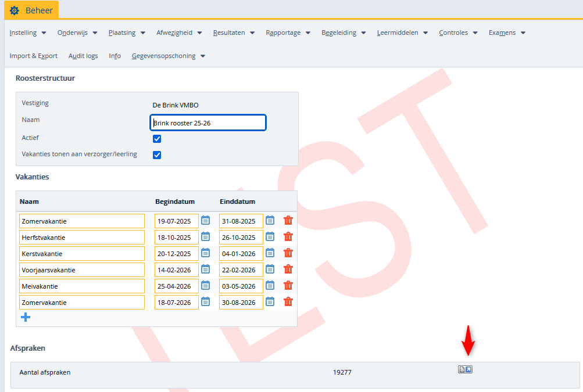Click the Kerstvakantie name field
The height and width of the screenshot is (392, 583).
[x=82, y=253]
